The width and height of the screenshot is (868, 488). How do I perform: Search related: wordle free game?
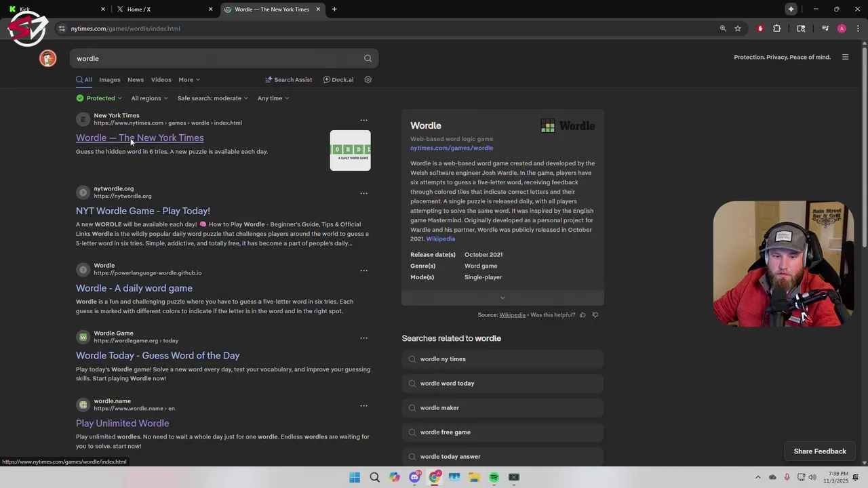[x=502, y=432]
